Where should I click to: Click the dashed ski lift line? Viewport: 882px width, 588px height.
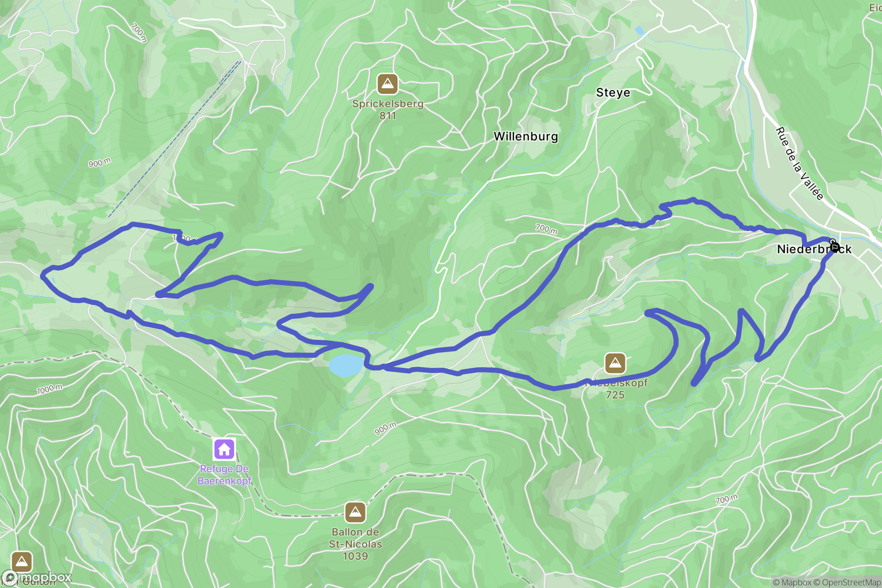(174, 139)
